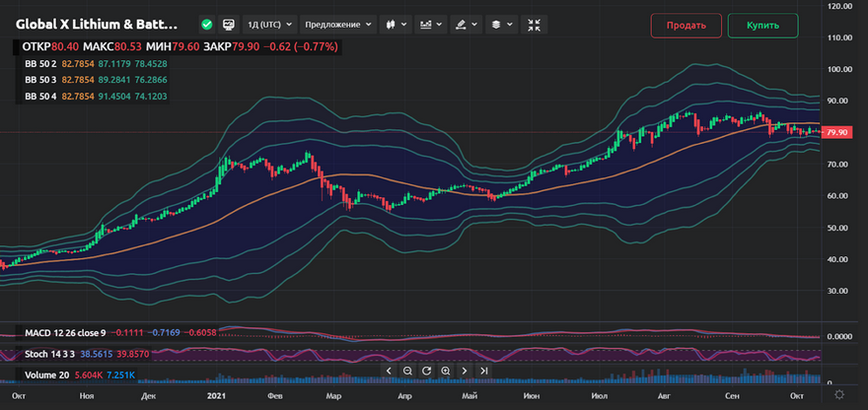Click the green verified checkmark icon
The width and height of the screenshot is (868, 410).
[x=205, y=24]
